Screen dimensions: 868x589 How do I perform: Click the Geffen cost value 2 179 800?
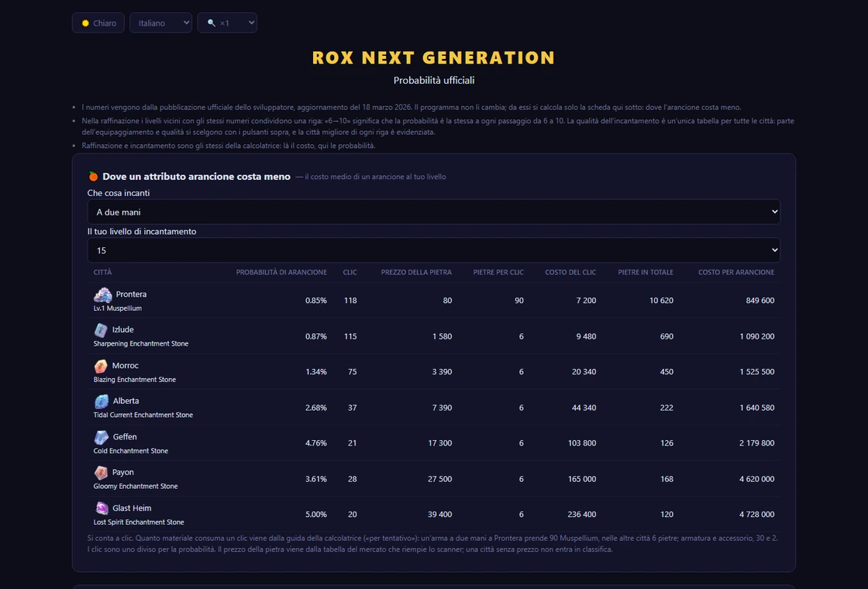(x=756, y=443)
